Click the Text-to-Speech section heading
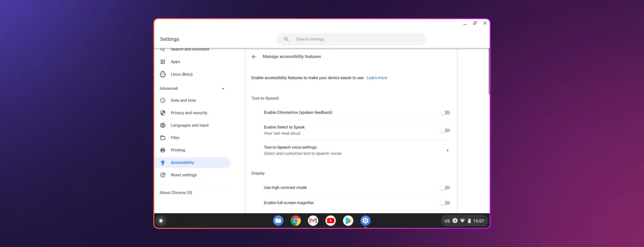 click(x=265, y=98)
